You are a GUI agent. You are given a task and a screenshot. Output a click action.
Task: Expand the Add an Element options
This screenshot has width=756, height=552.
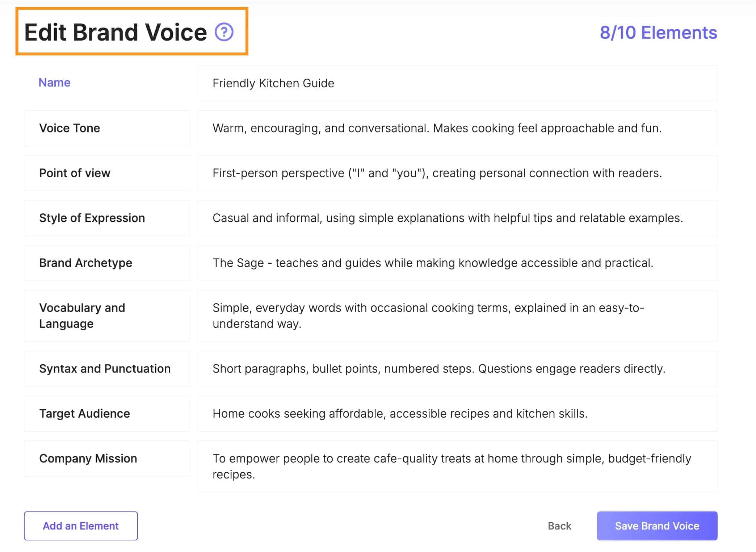[x=81, y=525]
